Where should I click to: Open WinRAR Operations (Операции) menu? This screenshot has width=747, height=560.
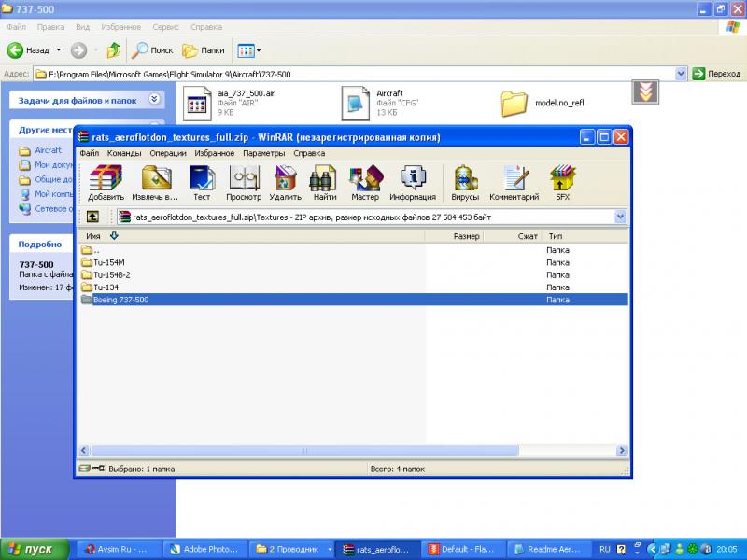point(168,153)
